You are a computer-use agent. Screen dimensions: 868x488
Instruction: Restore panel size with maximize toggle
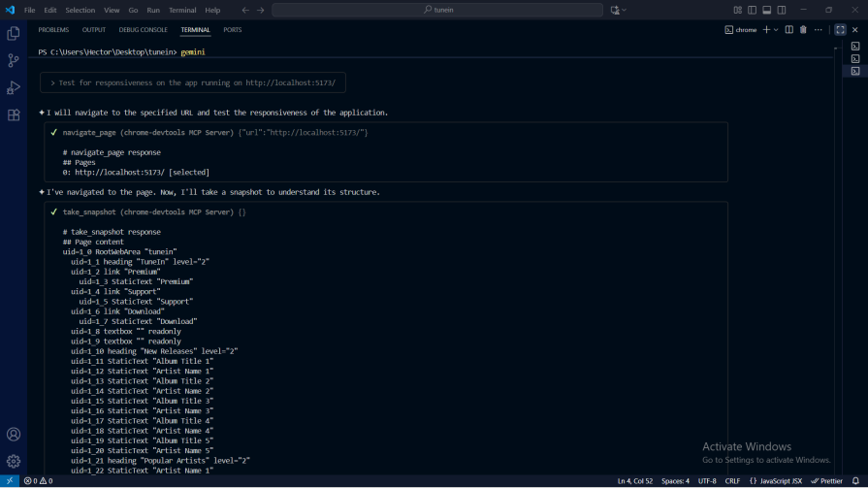[x=840, y=30]
